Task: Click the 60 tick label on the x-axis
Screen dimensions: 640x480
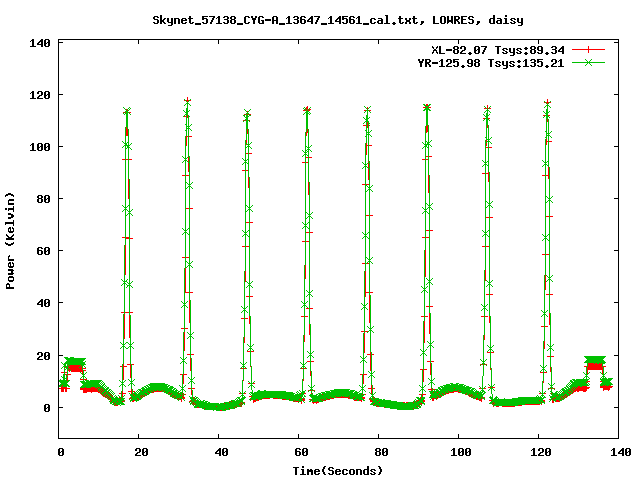Action: click(299, 452)
